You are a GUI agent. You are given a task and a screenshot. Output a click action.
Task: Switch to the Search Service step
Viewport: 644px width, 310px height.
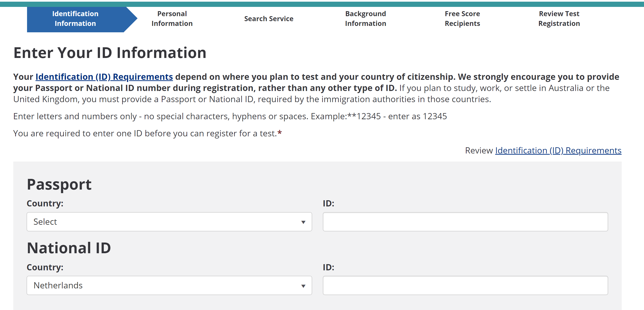[x=269, y=19]
